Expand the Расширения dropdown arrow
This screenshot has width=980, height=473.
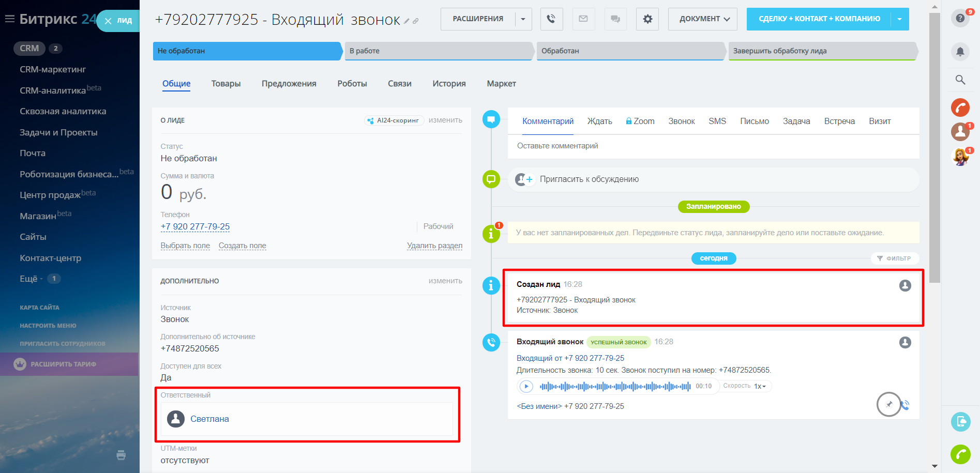tap(523, 19)
